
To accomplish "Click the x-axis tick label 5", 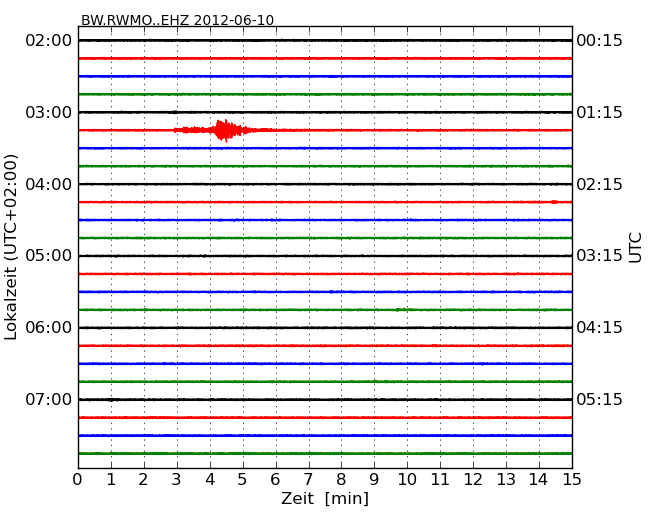I will tap(242, 480).
